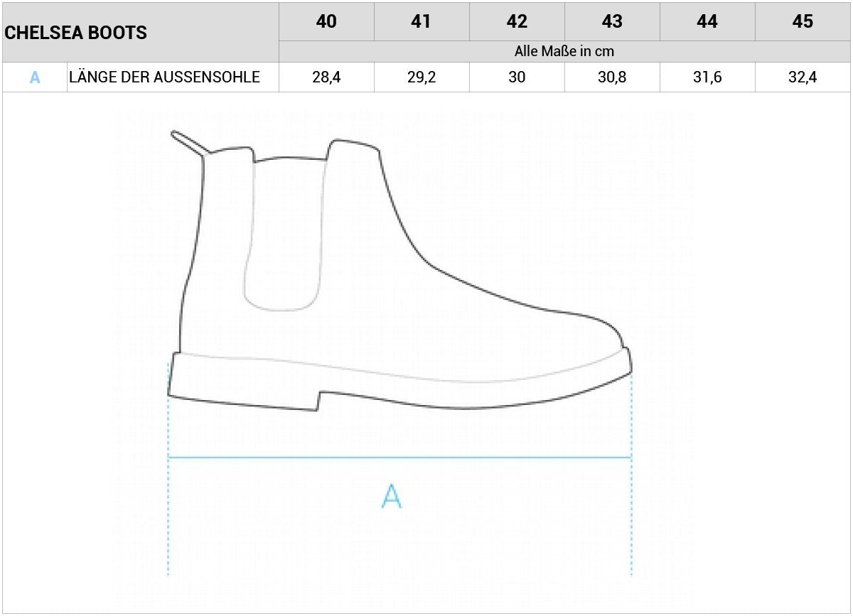The width and height of the screenshot is (853, 616).
Task: Click the 32,4 measurement cell
Action: click(803, 77)
